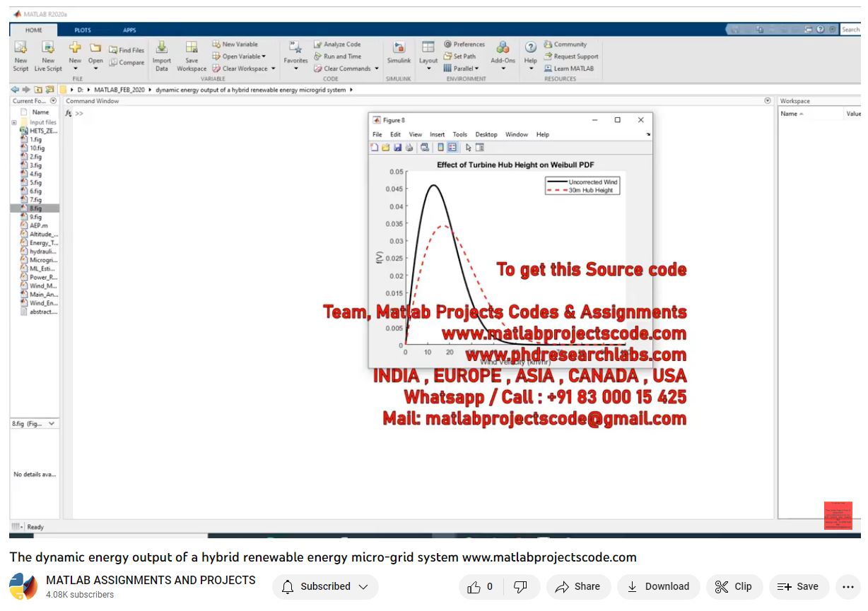
Task: Toggle Edit Plot arrow tool in Figure 8
Action: click(x=469, y=148)
